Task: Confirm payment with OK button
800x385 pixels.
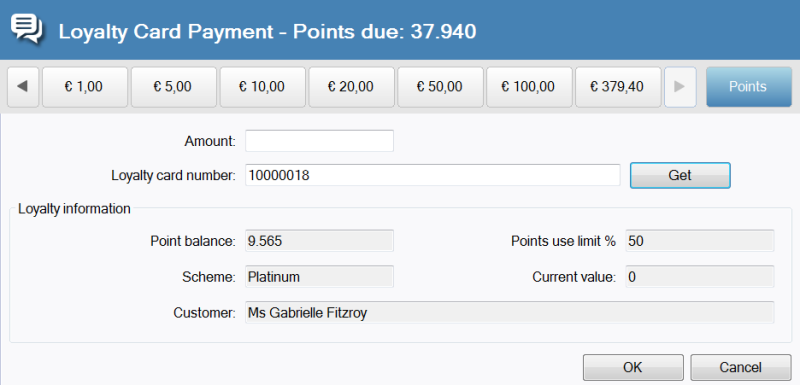Action: pyautogui.click(x=633, y=368)
